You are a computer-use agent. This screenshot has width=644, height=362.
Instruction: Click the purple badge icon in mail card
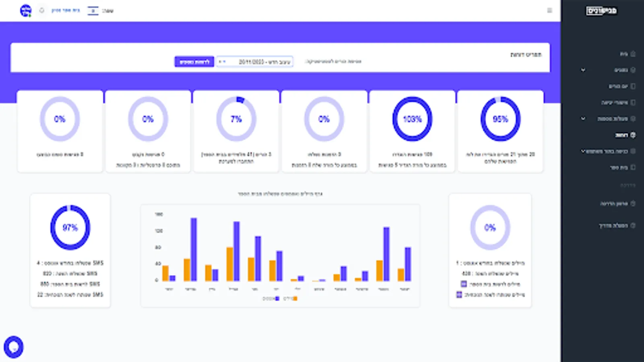pyautogui.click(x=464, y=284)
